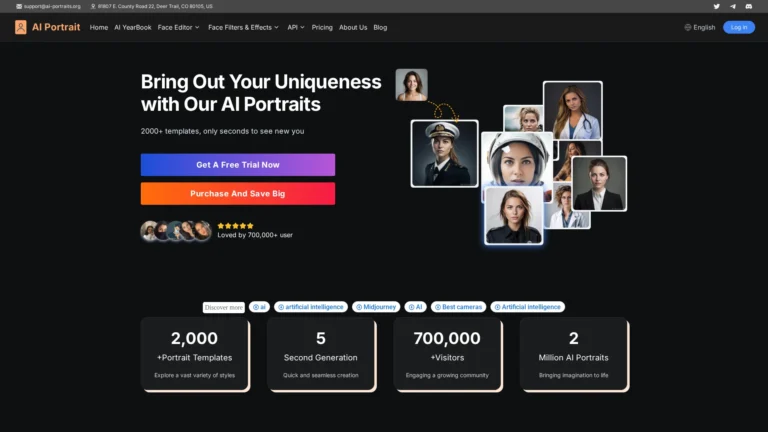Image resolution: width=768 pixels, height=432 pixels.
Task: Expand the Face Editor dropdown menu
Action: pyautogui.click(x=179, y=27)
